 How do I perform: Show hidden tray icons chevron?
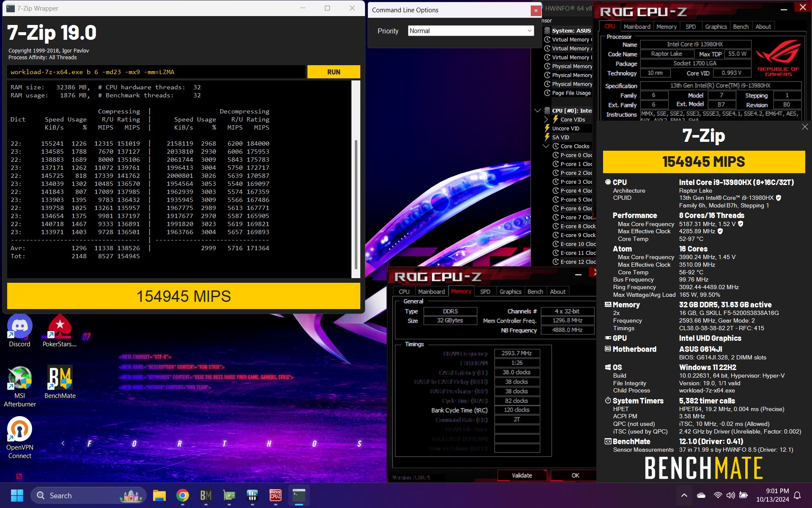pos(684,495)
